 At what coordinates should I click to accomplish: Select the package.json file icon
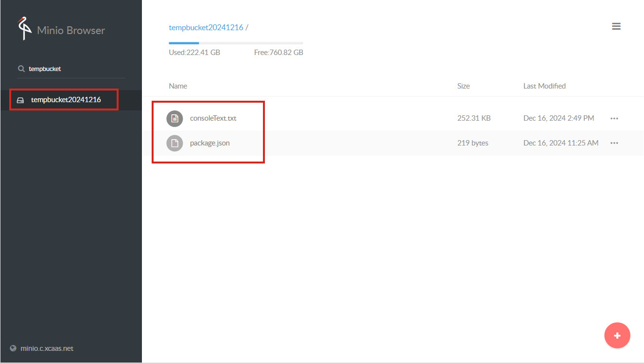[x=174, y=143]
